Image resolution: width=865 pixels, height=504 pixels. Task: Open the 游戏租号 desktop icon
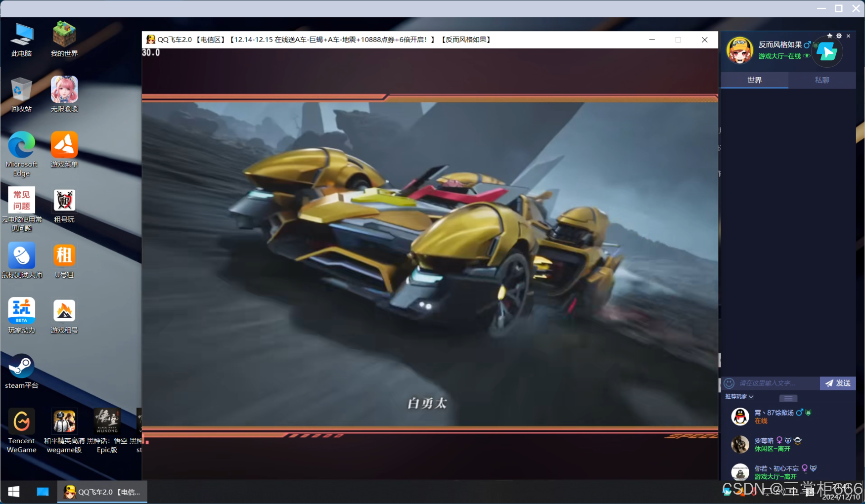point(64,316)
